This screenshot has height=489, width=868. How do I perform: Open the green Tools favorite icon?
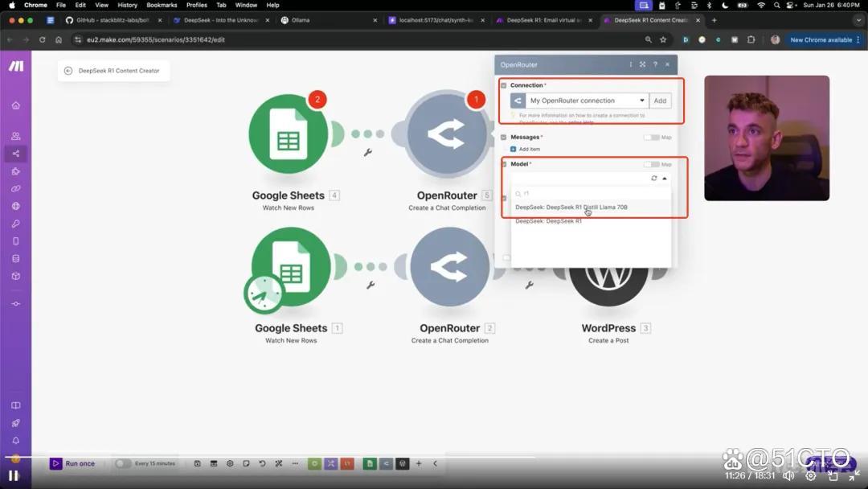pyautogui.click(x=314, y=463)
